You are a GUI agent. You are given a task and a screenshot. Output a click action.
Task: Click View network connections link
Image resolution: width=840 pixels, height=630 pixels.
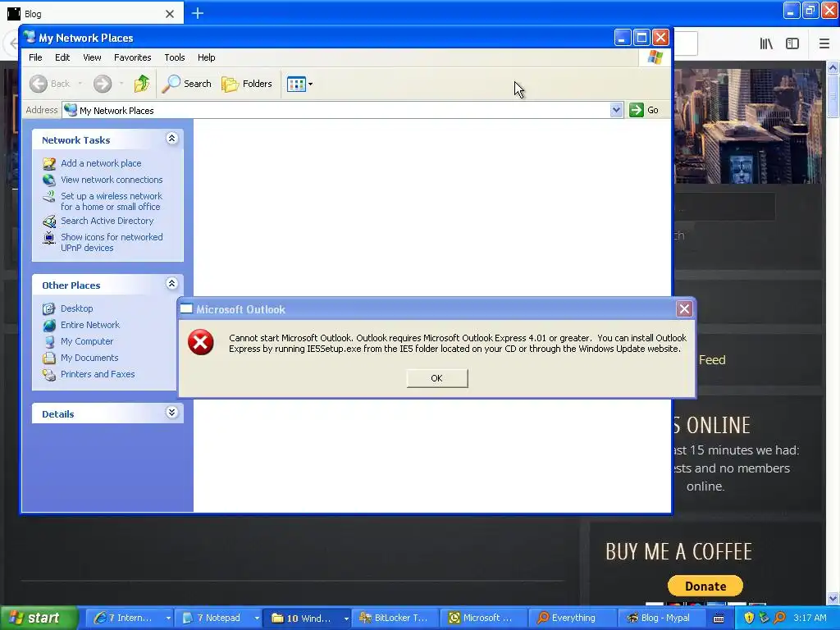pyautogui.click(x=112, y=180)
